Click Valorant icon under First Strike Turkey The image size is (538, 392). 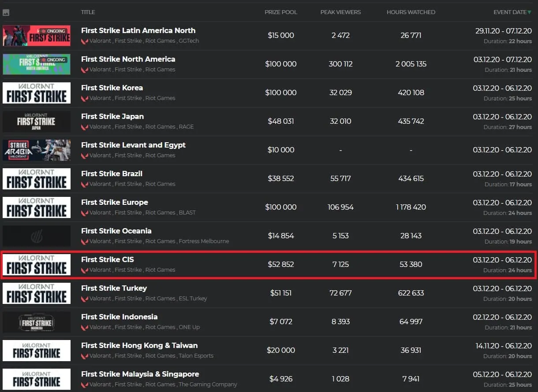[x=85, y=299]
